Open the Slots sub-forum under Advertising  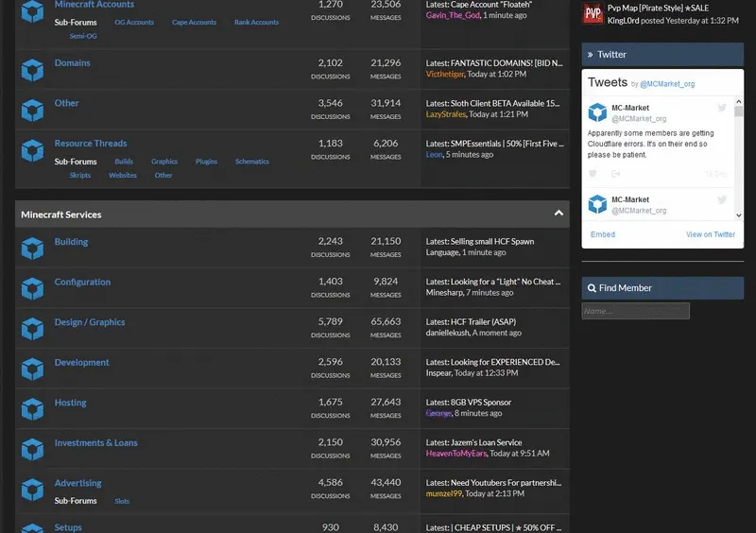[x=122, y=501]
